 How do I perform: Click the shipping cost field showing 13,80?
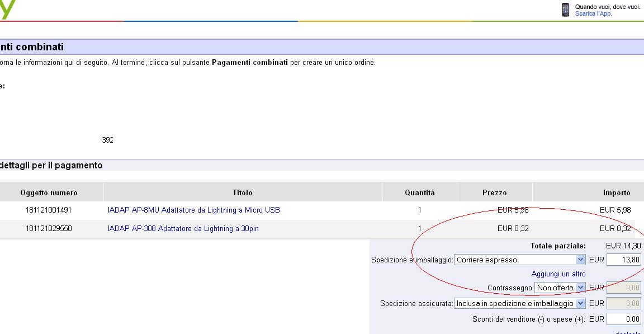(623, 260)
